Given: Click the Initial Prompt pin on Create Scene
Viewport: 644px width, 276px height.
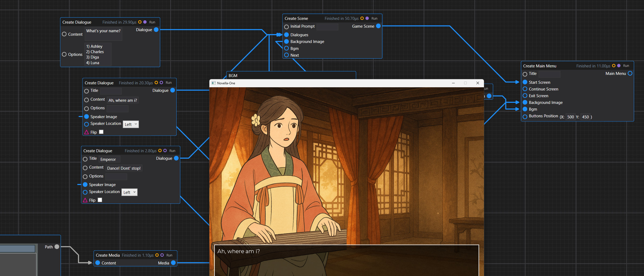Looking at the screenshot, I should tap(286, 27).
